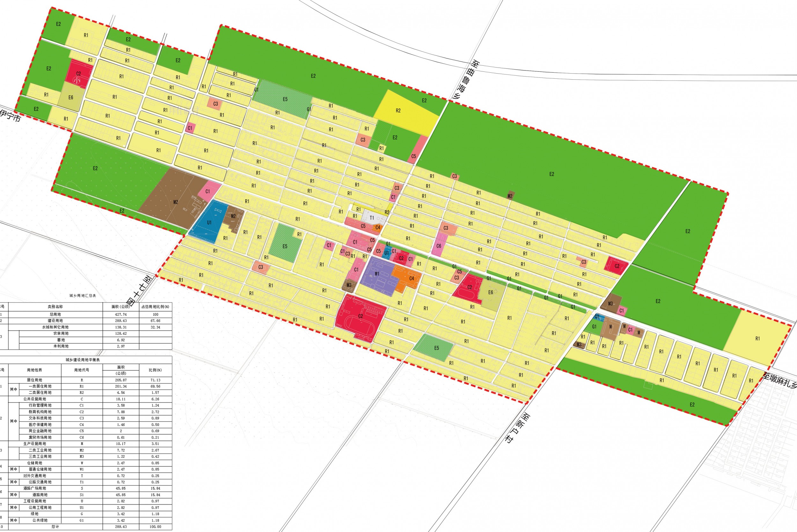Click the 普通仓储用地 row name
The height and width of the screenshot is (532, 797).
tap(40, 469)
